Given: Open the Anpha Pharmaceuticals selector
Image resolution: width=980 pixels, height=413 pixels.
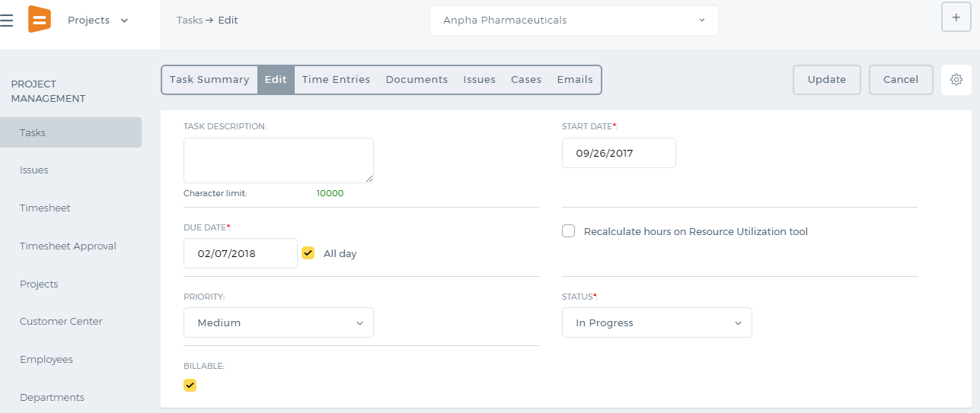Looking at the screenshot, I should click(x=574, y=21).
